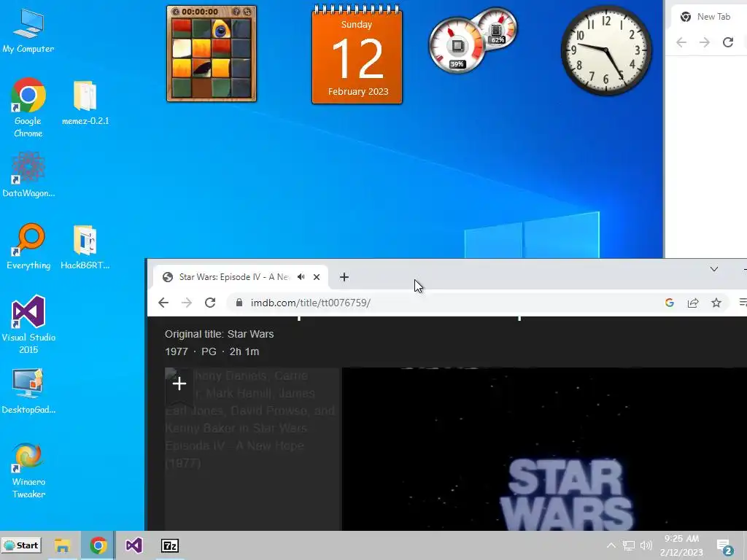Viewport: 747px width, 560px height.
Task: Open 7-Zip from the taskbar
Action: (170, 545)
